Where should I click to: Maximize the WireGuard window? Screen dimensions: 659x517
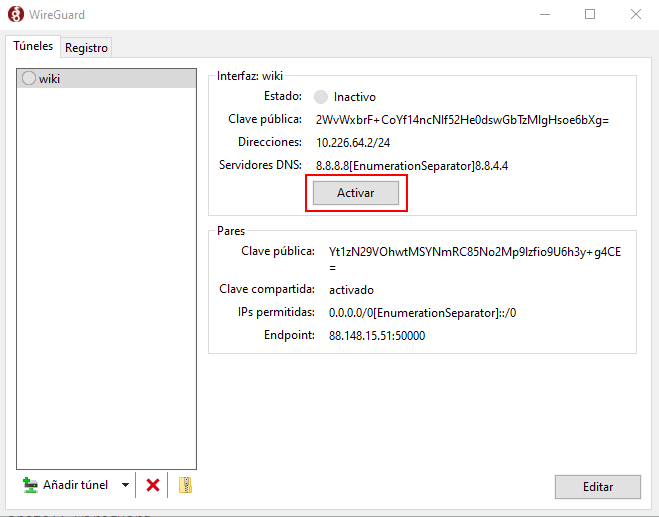point(590,14)
